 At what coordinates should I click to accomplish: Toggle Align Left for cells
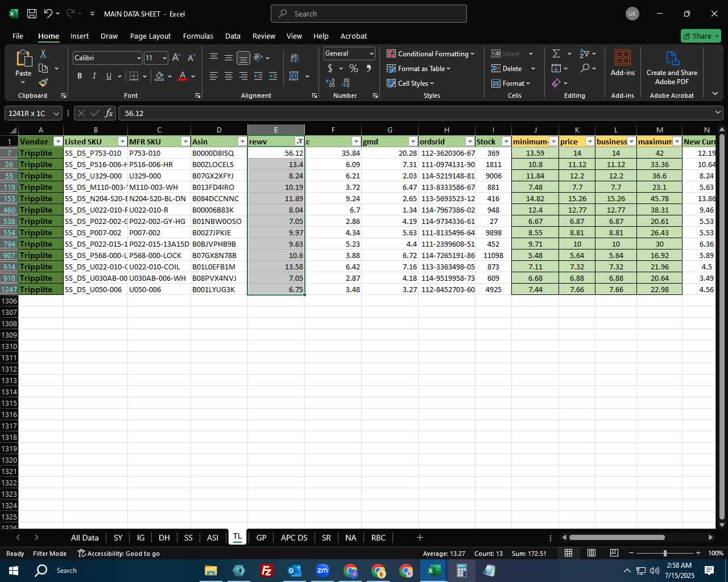point(214,76)
